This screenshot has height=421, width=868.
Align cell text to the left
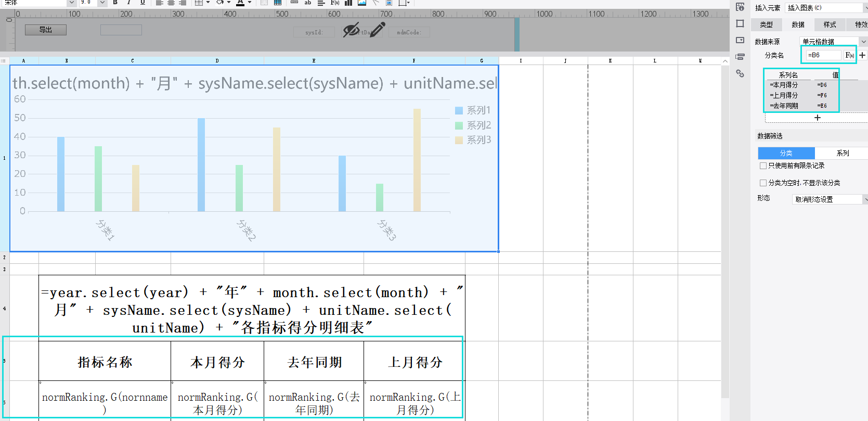tap(160, 3)
